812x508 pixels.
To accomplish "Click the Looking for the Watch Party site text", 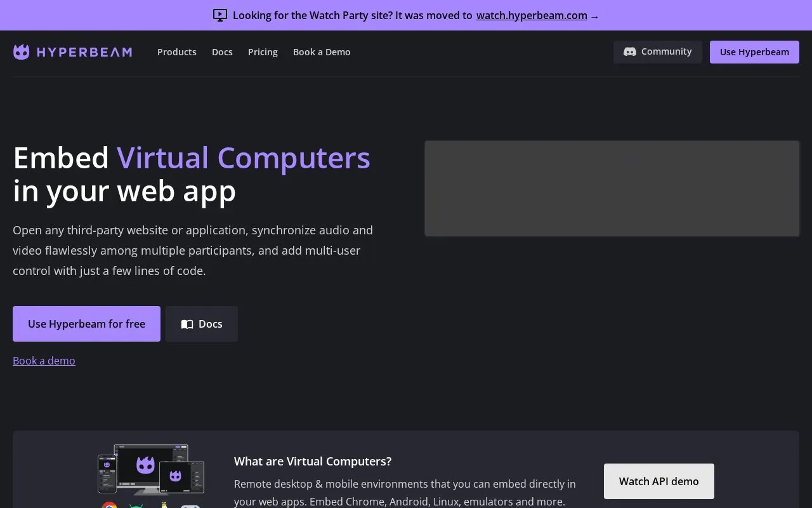I will (353, 15).
